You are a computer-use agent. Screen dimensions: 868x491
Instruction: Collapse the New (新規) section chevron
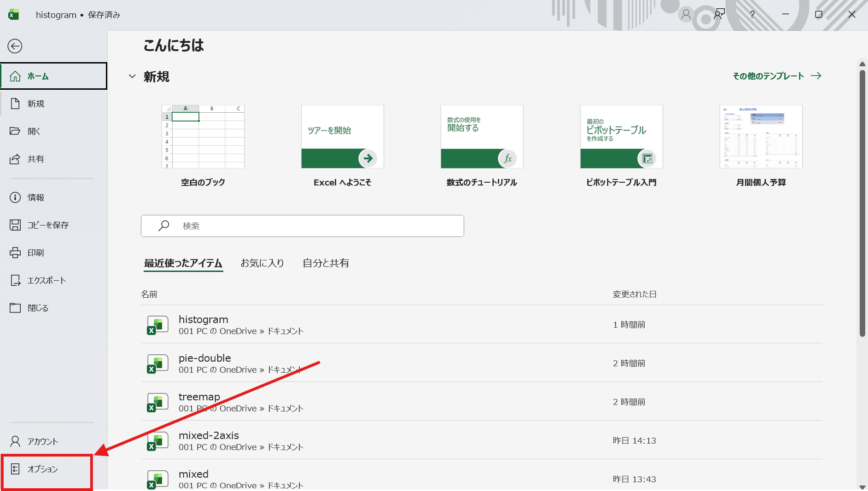[x=132, y=76]
